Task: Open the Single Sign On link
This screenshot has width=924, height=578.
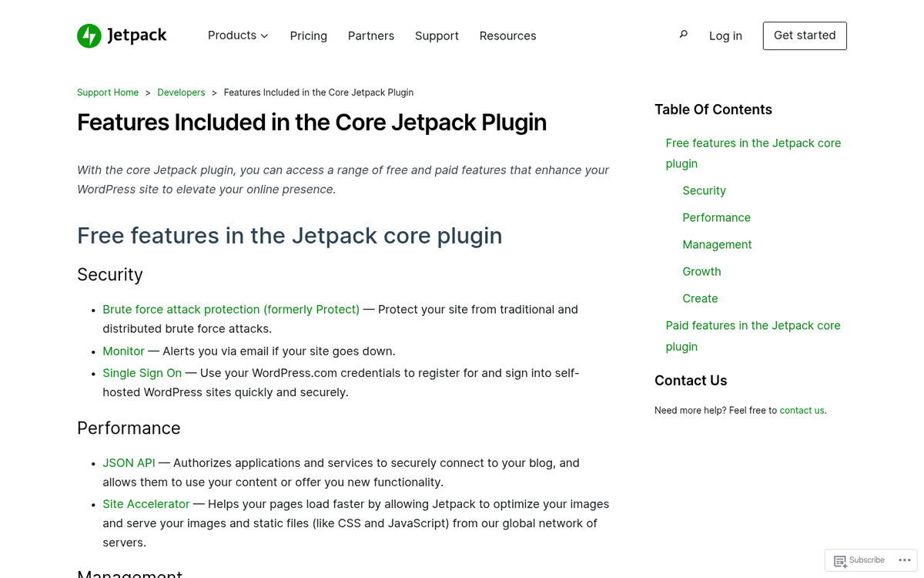Action: [142, 373]
